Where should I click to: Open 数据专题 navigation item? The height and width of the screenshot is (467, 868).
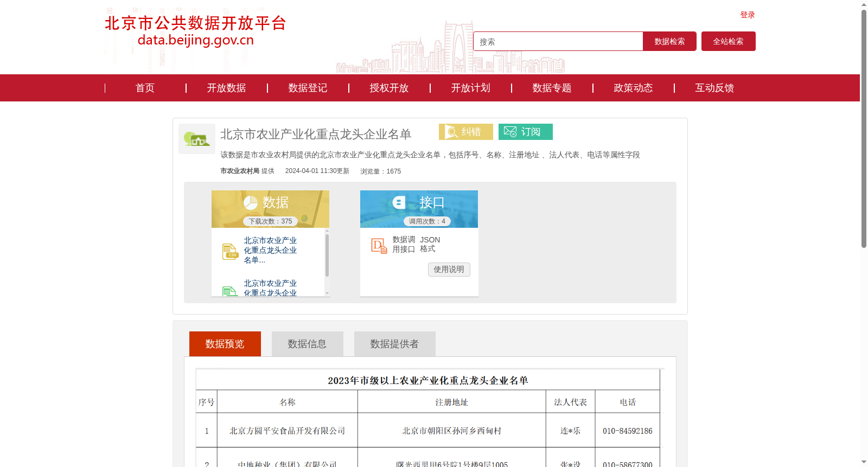click(x=552, y=88)
